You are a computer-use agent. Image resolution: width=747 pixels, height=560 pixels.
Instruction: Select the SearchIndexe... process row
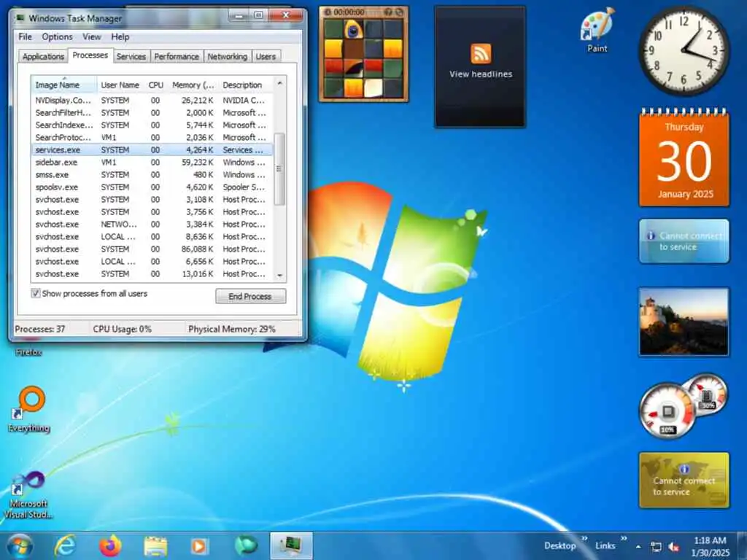click(152, 125)
